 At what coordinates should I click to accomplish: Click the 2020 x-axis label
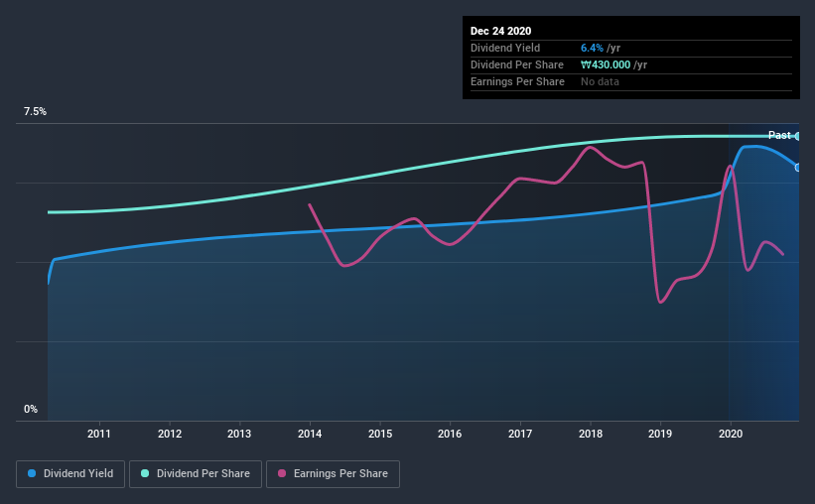click(x=731, y=434)
